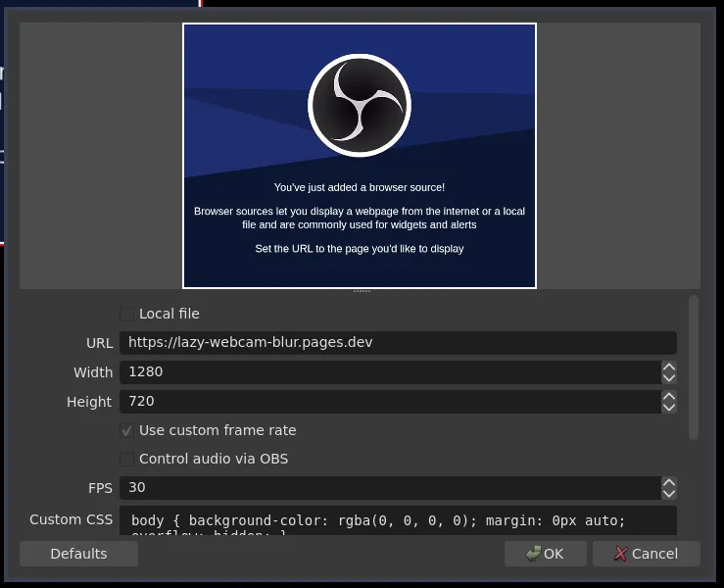Click the 'URL' label

(x=99, y=343)
